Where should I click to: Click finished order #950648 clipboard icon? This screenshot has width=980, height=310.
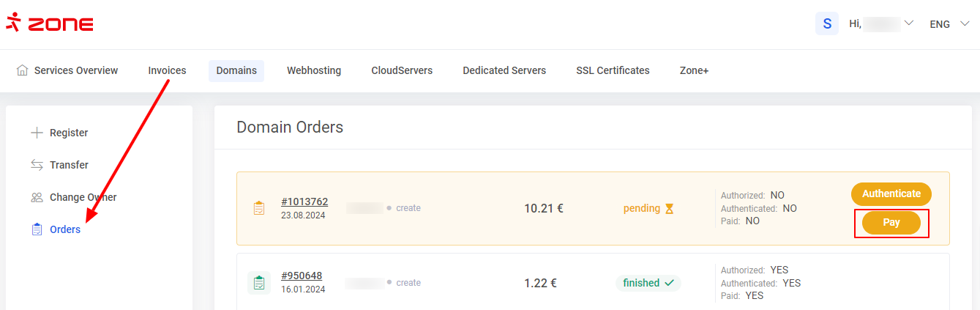point(258,283)
